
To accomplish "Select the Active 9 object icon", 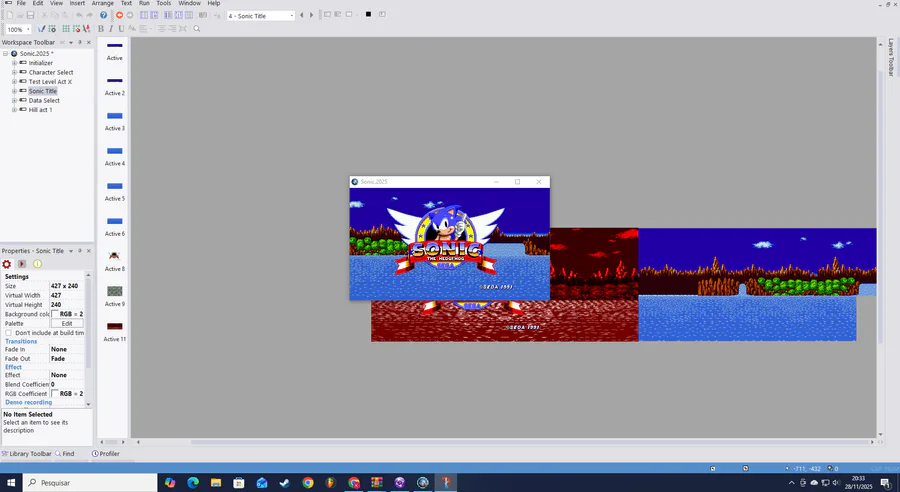I will pos(115,291).
